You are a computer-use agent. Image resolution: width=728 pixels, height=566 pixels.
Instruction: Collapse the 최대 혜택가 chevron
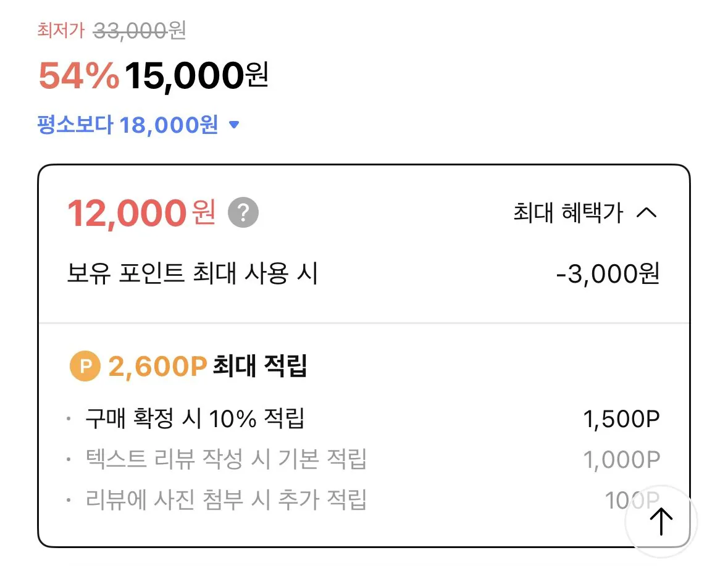(646, 214)
